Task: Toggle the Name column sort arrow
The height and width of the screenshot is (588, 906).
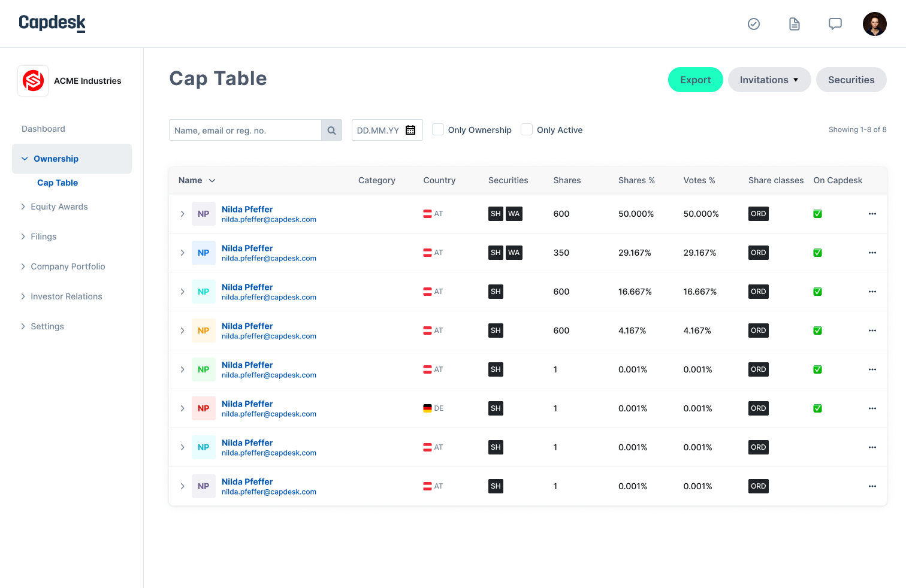Action: click(211, 180)
